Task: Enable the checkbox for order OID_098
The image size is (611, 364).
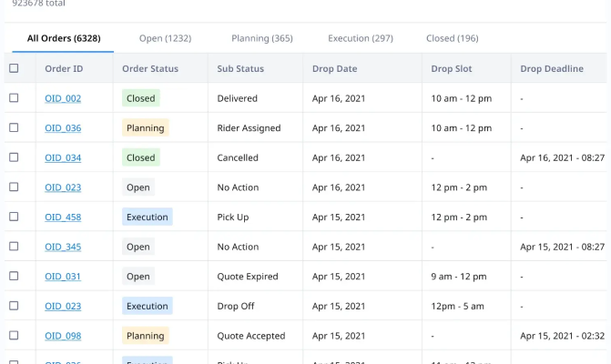Action: coord(14,336)
